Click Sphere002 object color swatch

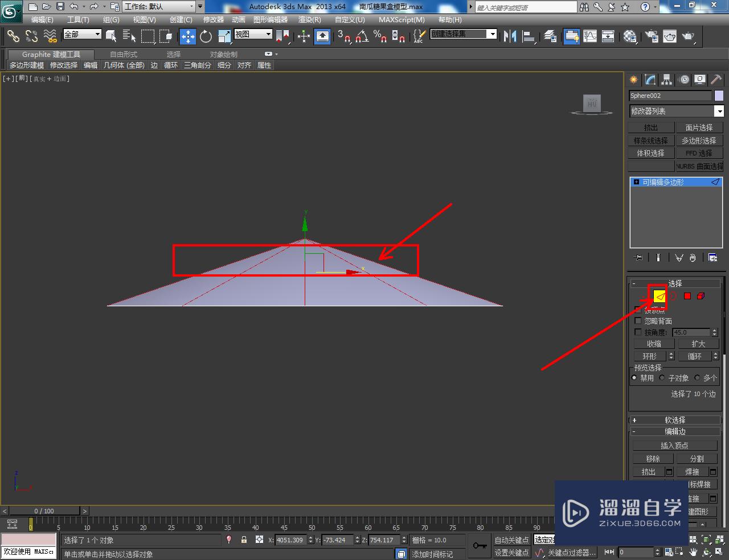click(719, 96)
